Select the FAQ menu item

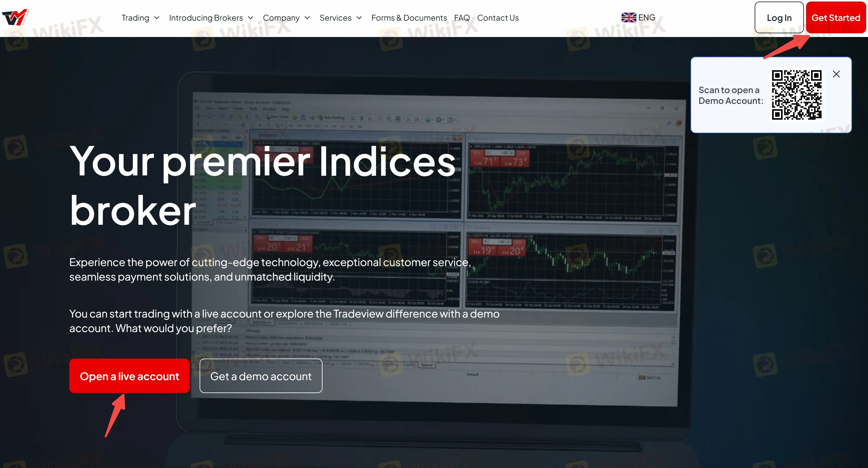[462, 18]
